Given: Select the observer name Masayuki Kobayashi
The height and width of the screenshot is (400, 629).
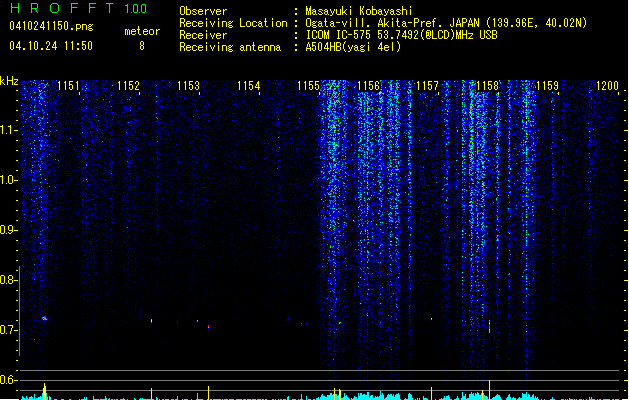Looking at the screenshot, I should click(x=359, y=11).
